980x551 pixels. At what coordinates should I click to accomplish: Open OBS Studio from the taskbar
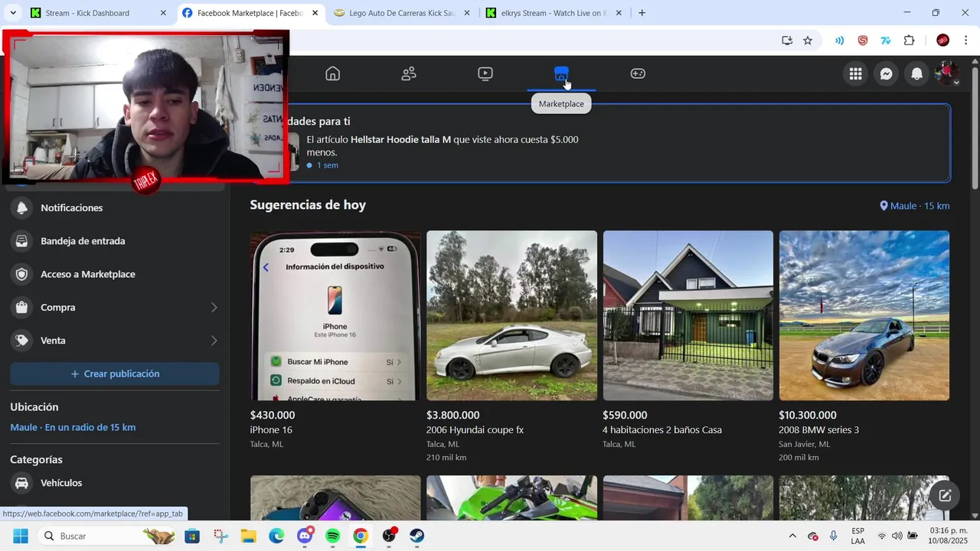click(389, 536)
